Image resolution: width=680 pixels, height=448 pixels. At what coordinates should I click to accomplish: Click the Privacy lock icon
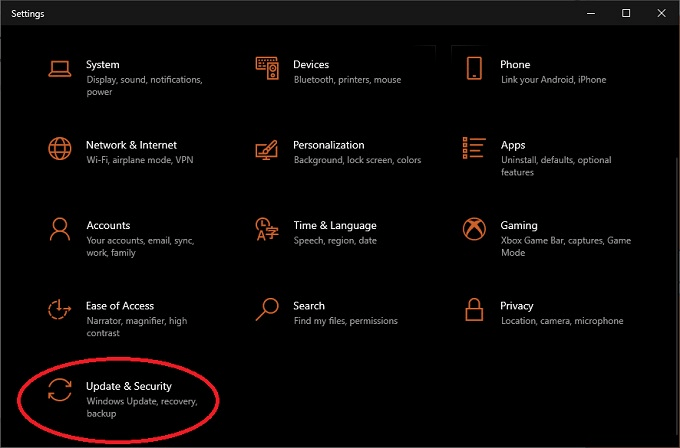coord(474,310)
